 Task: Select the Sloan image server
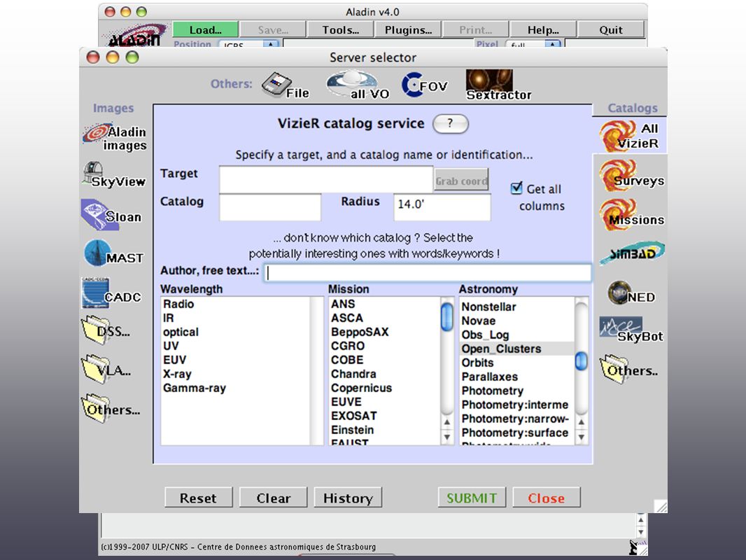111,215
